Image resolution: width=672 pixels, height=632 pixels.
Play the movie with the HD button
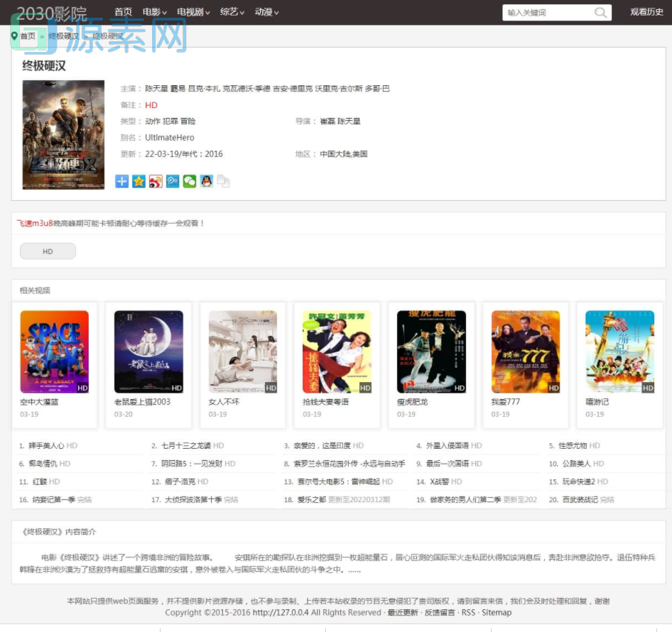pos(48,251)
